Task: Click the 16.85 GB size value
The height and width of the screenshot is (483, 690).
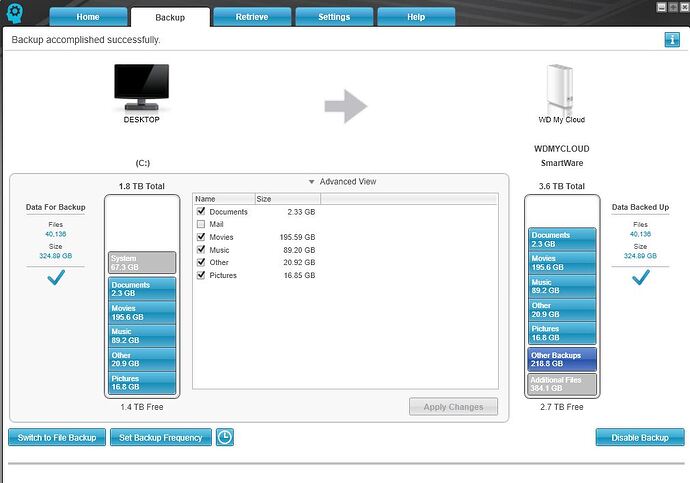Action: pyautogui.click(x=299, y=275)
